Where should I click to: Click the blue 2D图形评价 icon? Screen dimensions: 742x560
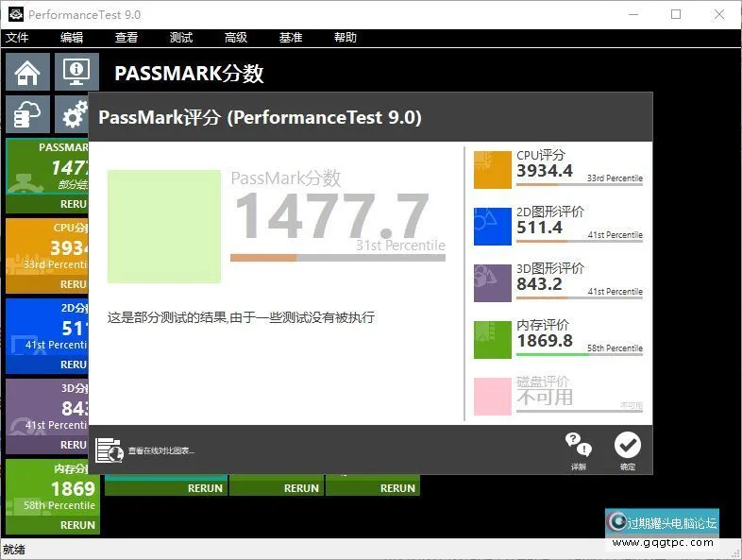pyautogui.click(x=492, y=227)
